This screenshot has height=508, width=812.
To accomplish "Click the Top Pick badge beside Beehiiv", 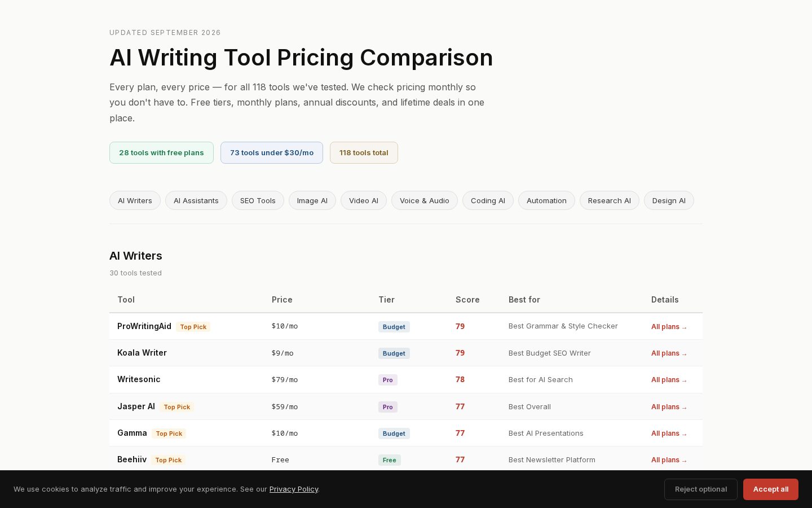I will click(169, 460).
